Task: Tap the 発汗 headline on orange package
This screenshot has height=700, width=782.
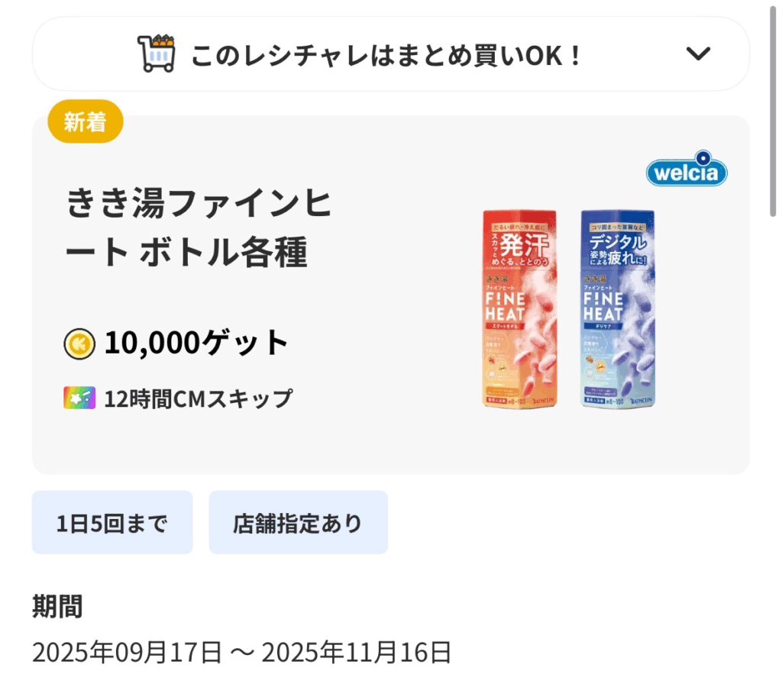Action: [x=528, y=246]
